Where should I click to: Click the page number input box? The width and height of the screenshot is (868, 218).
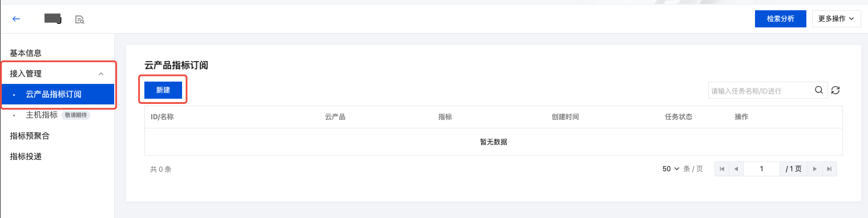pos(761,169)
